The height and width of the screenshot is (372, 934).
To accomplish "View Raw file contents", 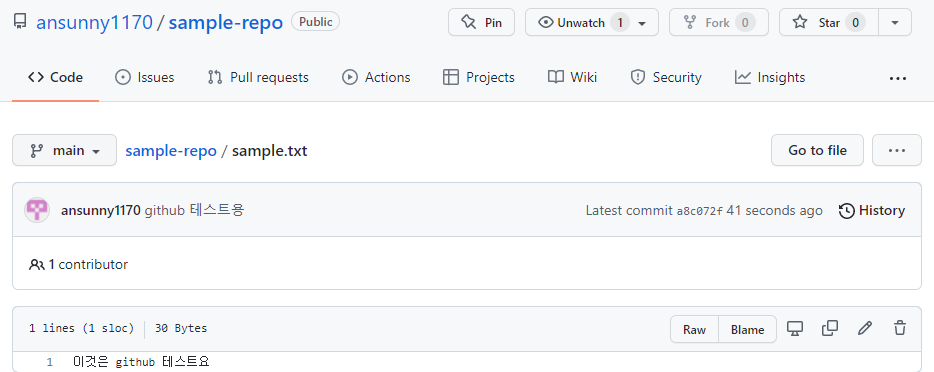I will point(695,329).
